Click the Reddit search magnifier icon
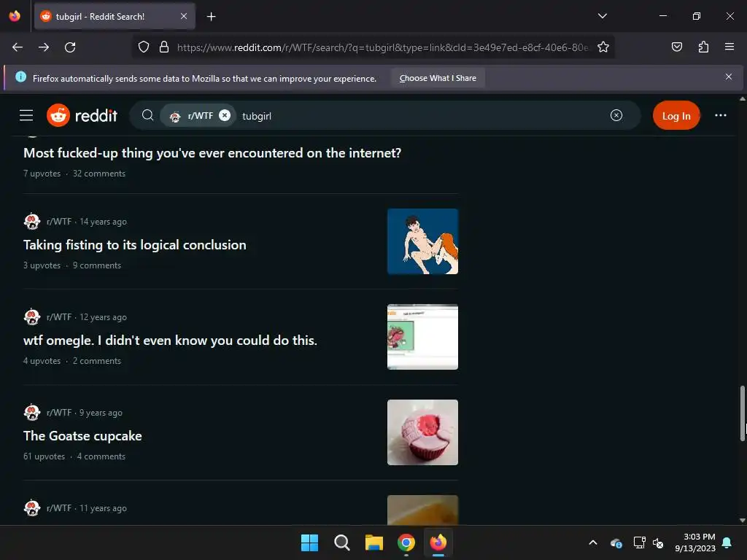The image size is (747, 560). pyautogui.click(x=147, y=115)
